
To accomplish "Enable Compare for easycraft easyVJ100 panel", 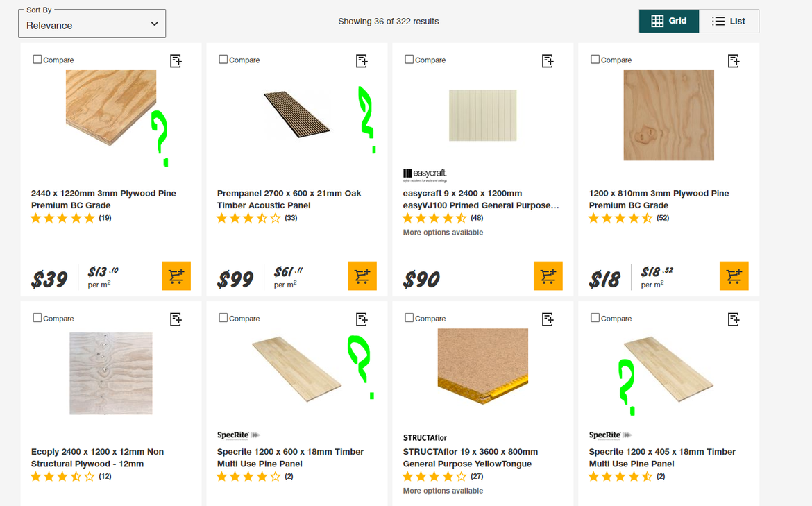I will pyautogui.click(x=409, y=60).
